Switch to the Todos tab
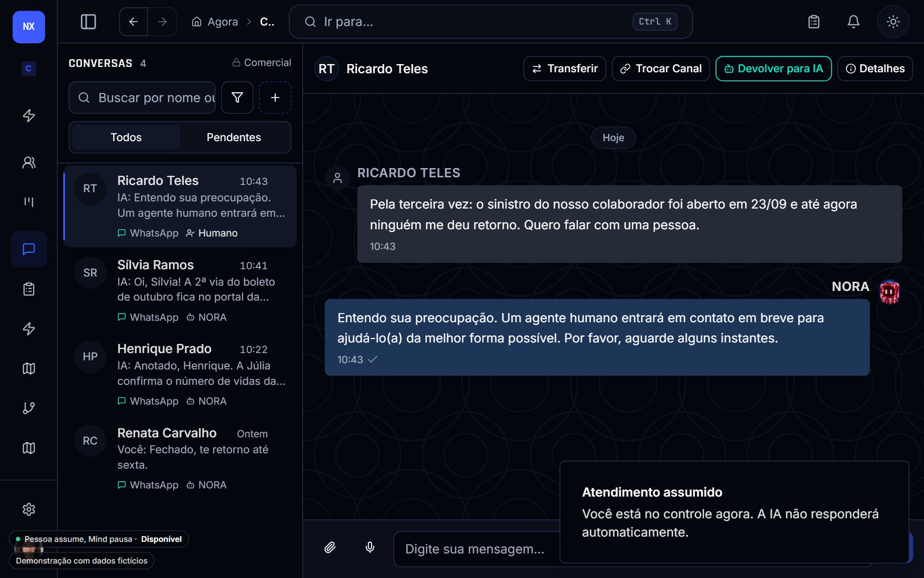 (126, 137)
